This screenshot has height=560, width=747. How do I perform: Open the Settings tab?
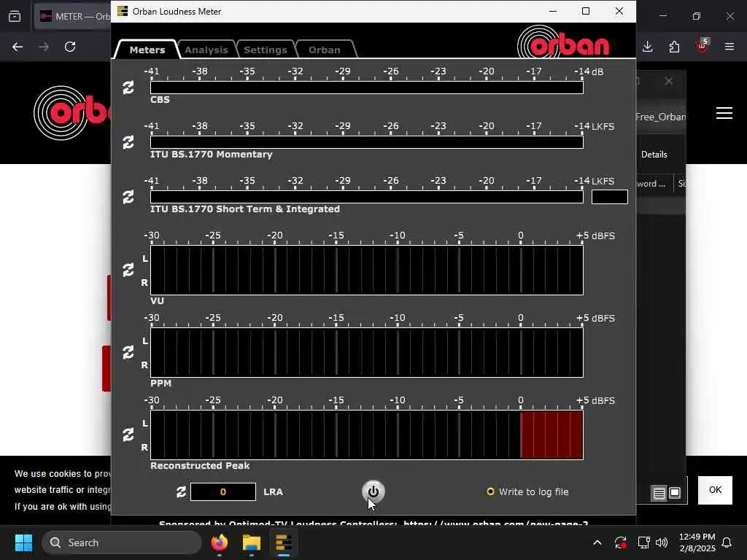point(266,50)
